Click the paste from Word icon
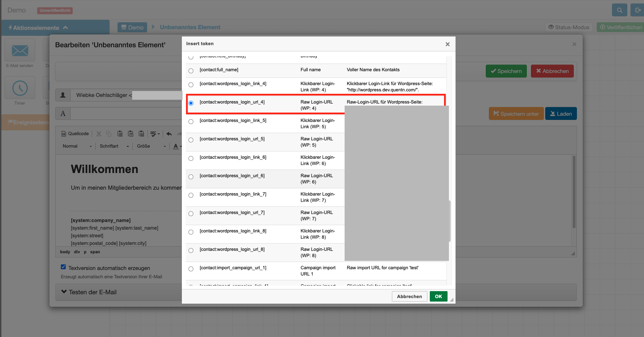The image size is (644, 337). 142,134
